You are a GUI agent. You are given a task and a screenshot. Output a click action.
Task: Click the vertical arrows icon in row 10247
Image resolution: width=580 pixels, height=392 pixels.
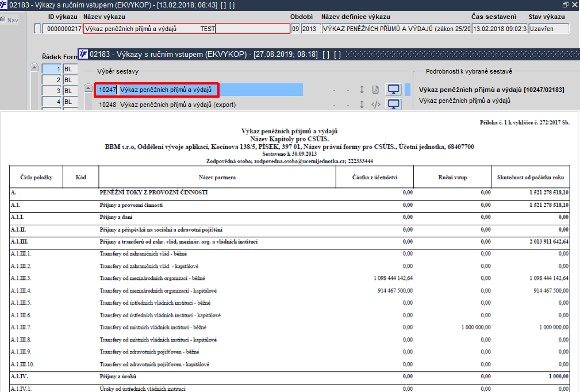click(x=362, y=90)
